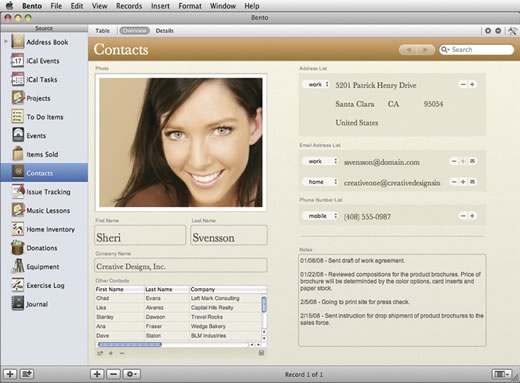Image resolution: width=520 pixels, height=383 pixels.
Task: Create a new collection from bottom-left icon
Action: (x=27, y=374)
